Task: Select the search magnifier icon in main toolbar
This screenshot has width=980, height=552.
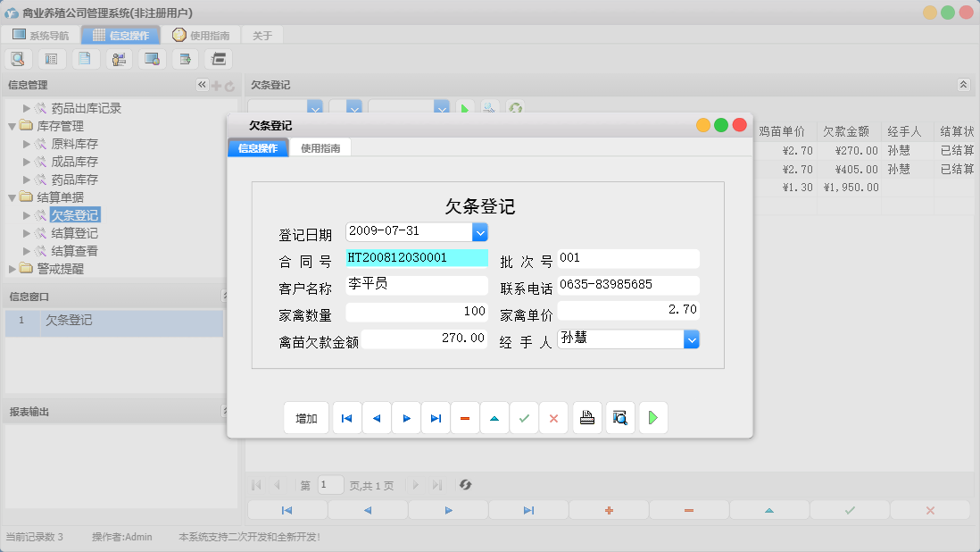Action: click(18, 58)
